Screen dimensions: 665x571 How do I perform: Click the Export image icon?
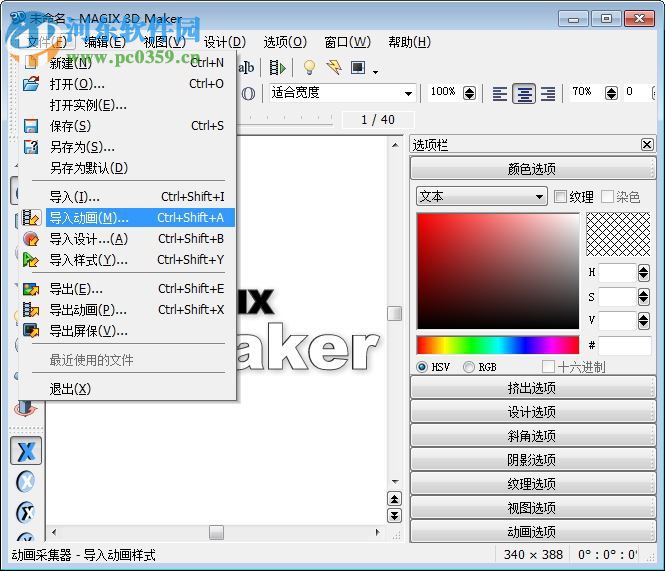(x=31, y=289)
